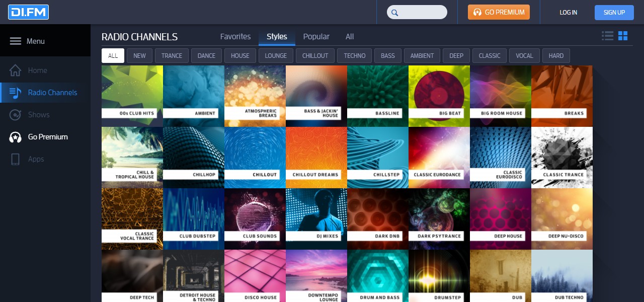644x302 pixels.
Task: Switch to grid view layout
Action: pos(623,36)
